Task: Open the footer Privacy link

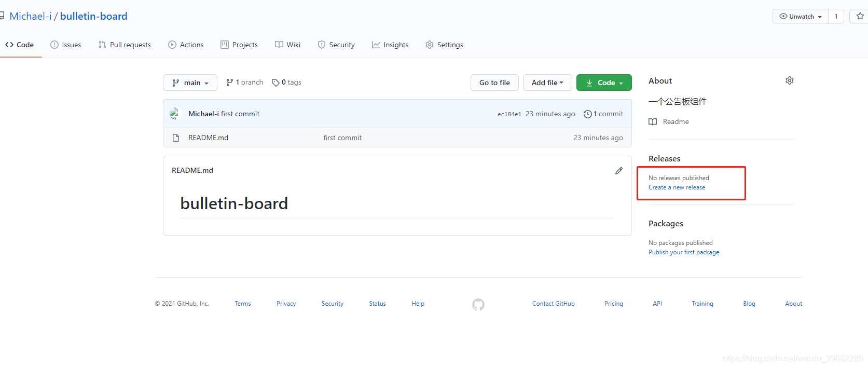Action: point(286,304)
